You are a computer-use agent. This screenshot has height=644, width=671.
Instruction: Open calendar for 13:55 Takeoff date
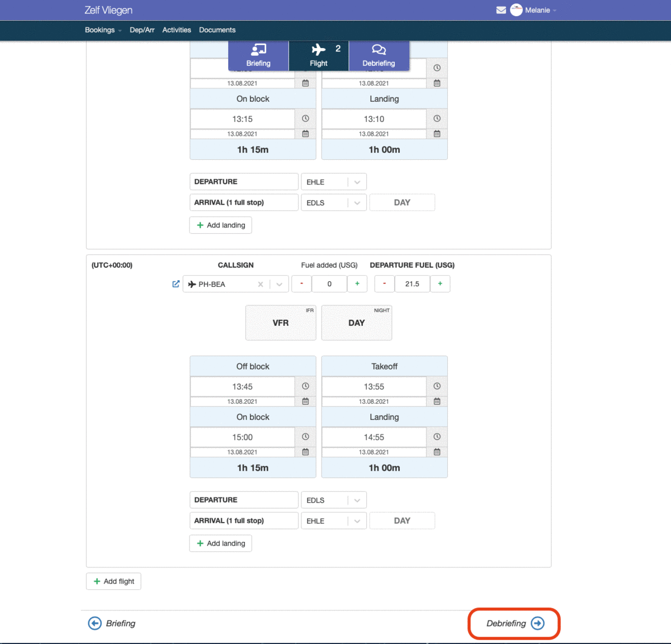(x=437, y=401)
